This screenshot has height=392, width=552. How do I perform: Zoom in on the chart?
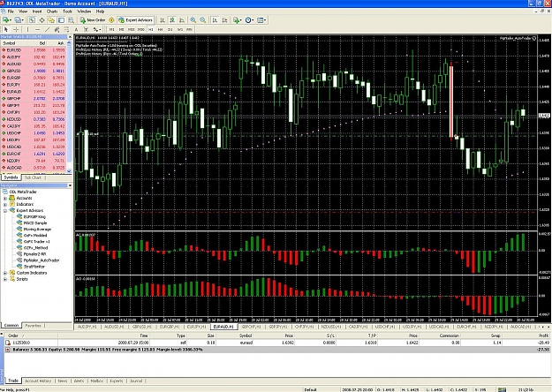(193, 20)
